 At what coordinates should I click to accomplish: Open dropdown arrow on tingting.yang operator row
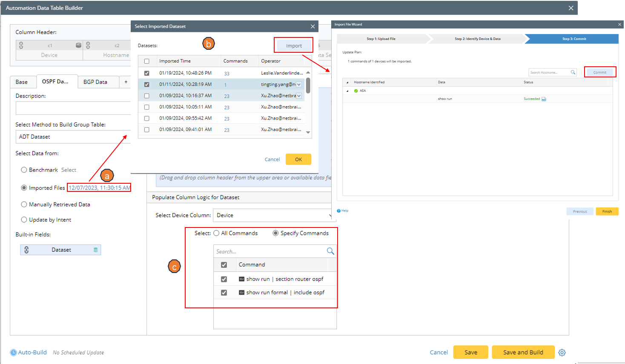(299, 84)
